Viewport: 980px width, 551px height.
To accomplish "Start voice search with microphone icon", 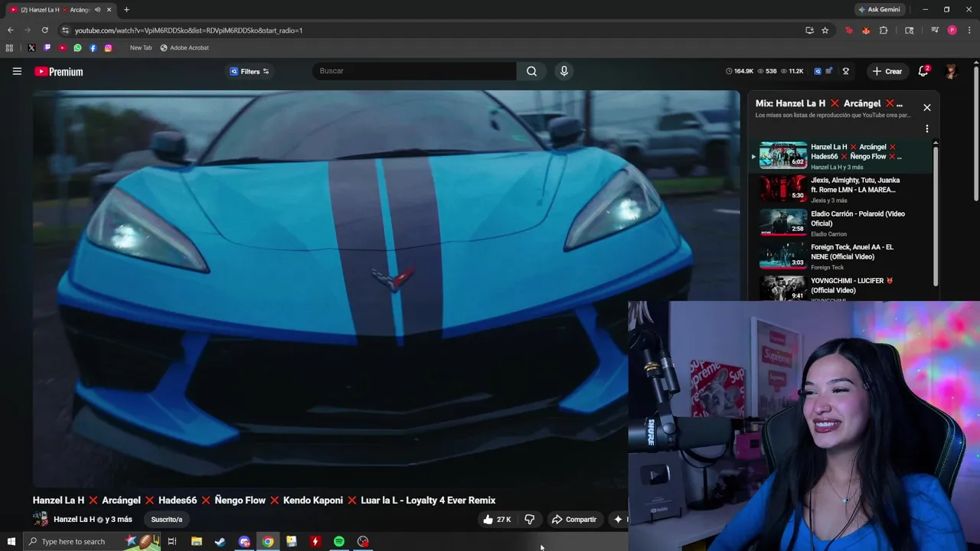I will pos(564,71).
